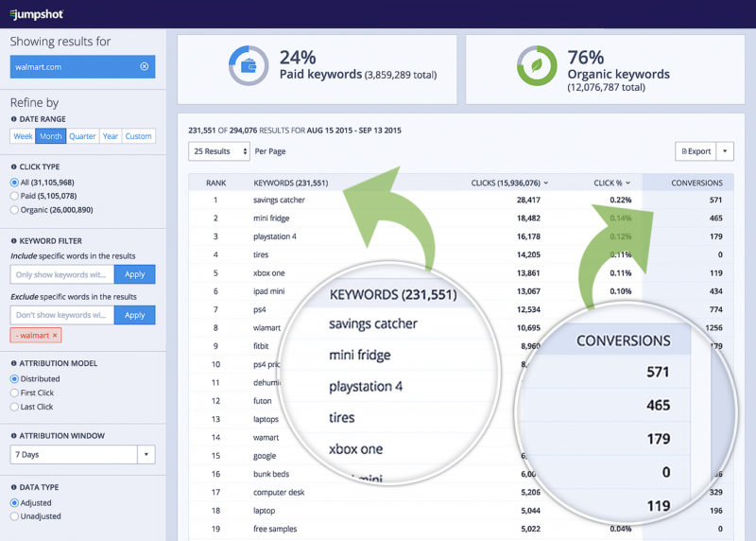Click the 'playstation 4' keyword in the table
This screenshot has height=541, width=756.
275,236
